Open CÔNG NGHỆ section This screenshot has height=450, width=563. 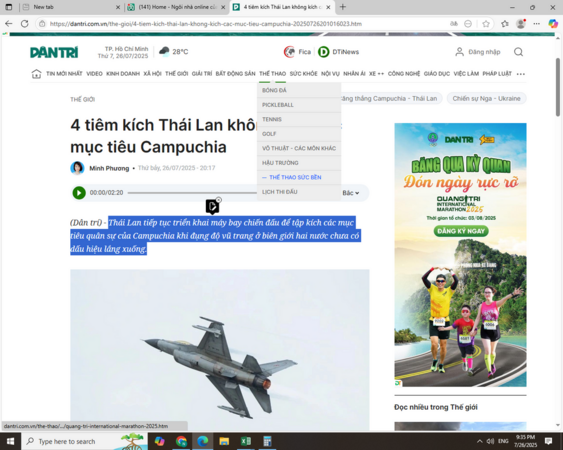coord(404,74)
